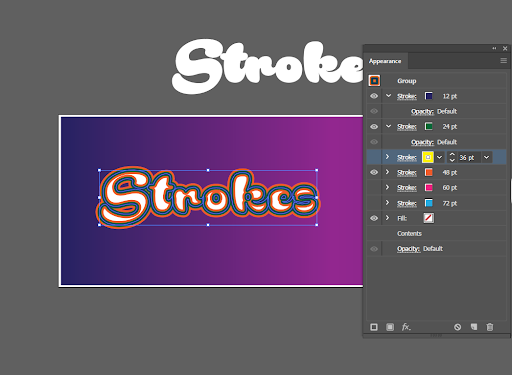The height and width of the screenshot is (375, 512).
Task: Click the yellow 36 pt stroke swatch
Action: (428, 157)
